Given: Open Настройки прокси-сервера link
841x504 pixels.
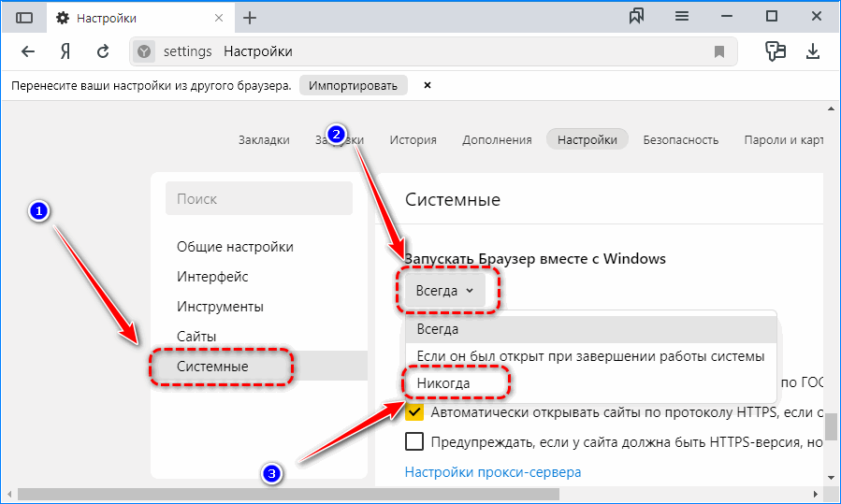Looking at the screenshot, I should tap(493, 472).
